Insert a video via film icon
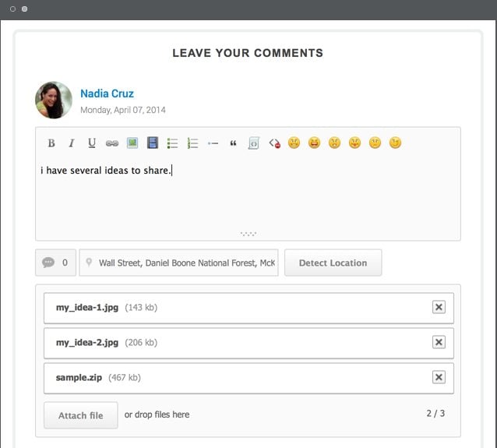497x448 pixels. point(153,143)
